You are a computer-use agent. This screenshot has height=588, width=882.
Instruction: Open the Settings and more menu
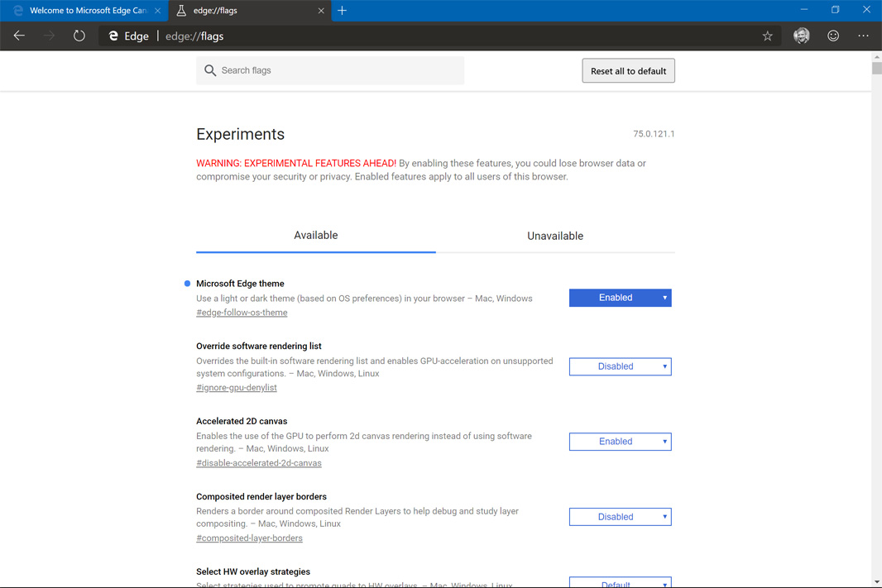[863, 36]
